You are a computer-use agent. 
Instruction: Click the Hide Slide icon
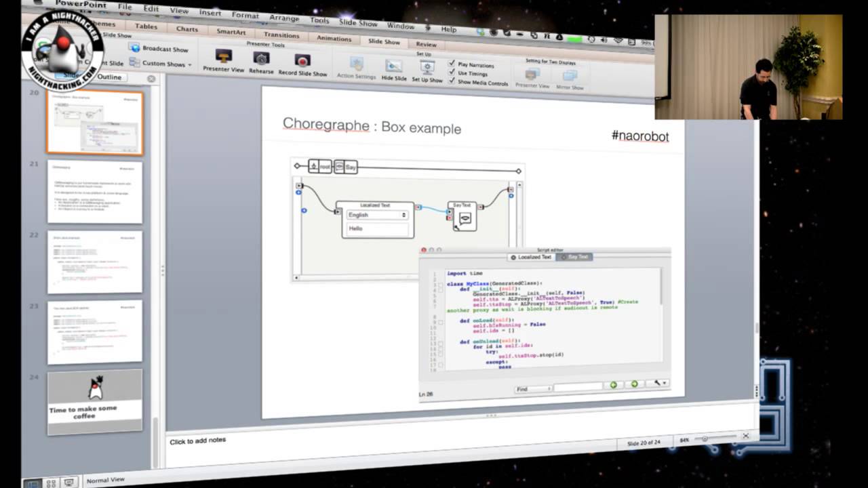tap(393, 66)
